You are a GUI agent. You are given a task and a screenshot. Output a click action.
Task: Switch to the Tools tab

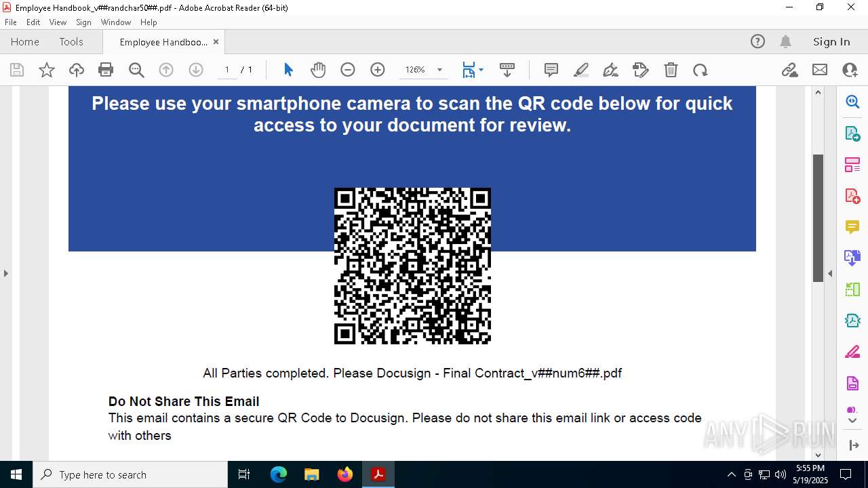[x=71, y=41]
